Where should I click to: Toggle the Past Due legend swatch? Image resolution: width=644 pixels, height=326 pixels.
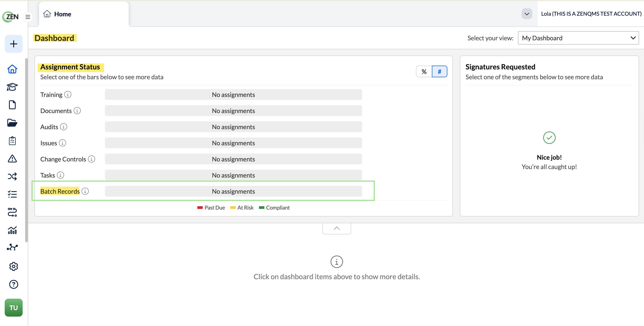(x=200, y=208)
